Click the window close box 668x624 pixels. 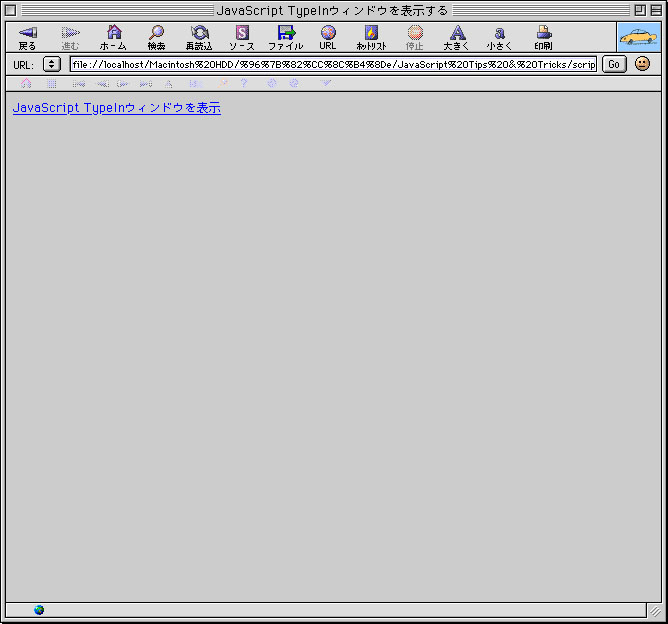11,10
